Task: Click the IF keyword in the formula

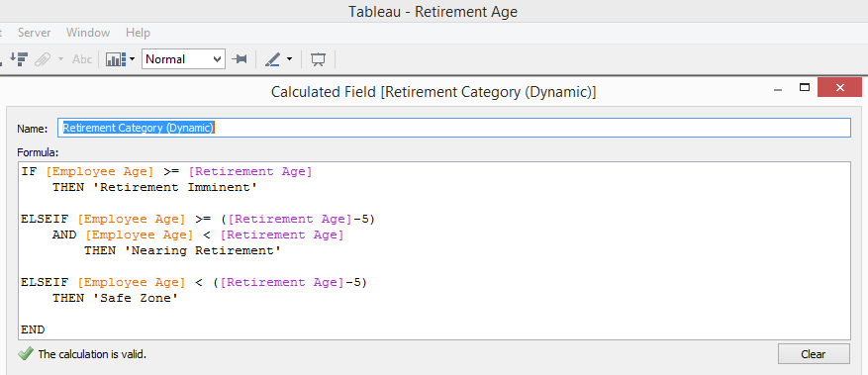Action: (x=29, y=171)
